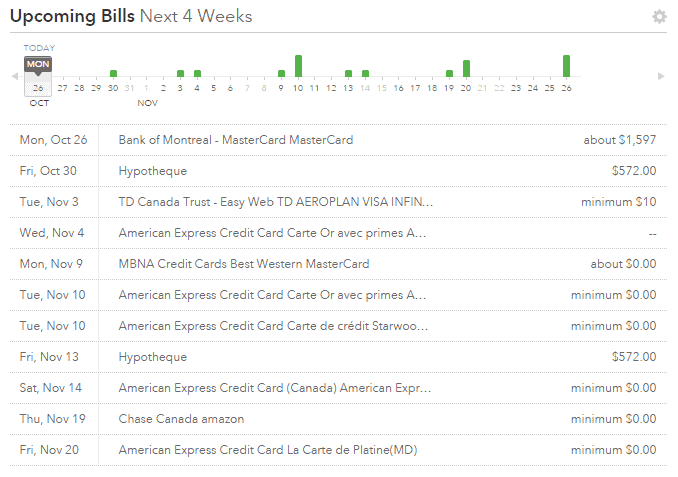Click the bill bar above Nov 20
The image size is (678, 477).
coord(466,69)
